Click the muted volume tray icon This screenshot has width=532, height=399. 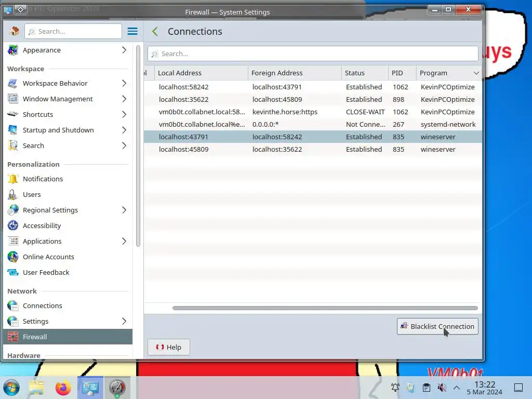tap(442, 388)
